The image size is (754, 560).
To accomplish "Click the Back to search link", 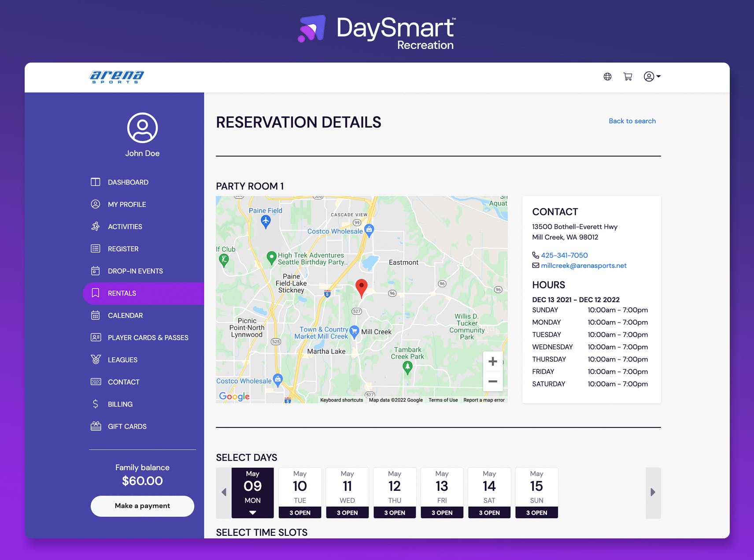I will click(632, 121).
